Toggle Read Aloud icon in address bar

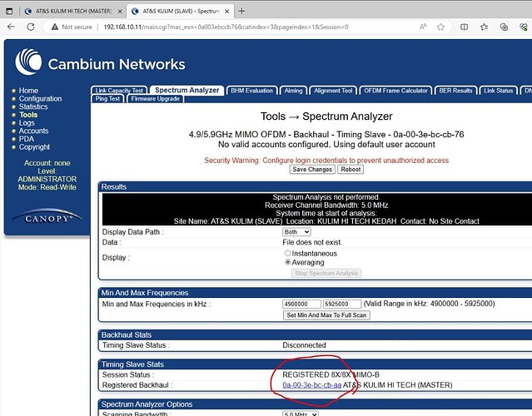(423, 27)
